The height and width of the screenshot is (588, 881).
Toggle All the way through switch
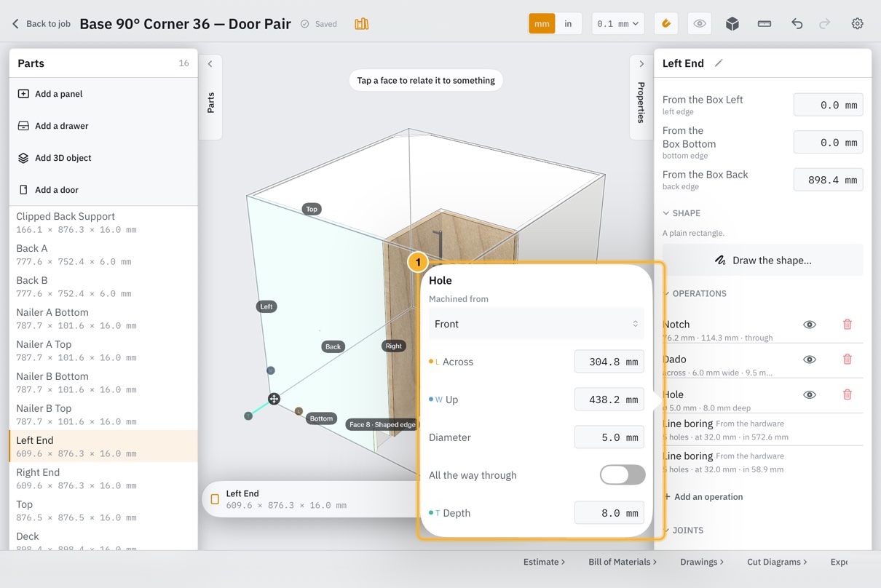pyautogui.click(x=623, y=474)
